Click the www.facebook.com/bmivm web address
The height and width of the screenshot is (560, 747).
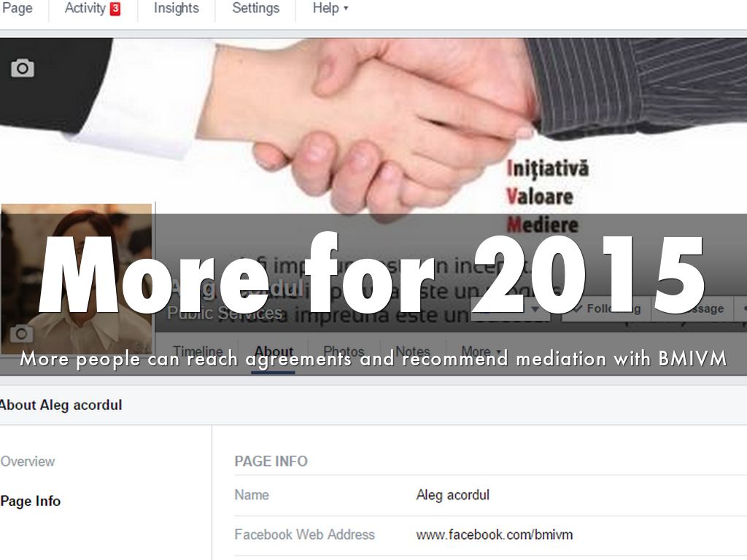[495, 534]
